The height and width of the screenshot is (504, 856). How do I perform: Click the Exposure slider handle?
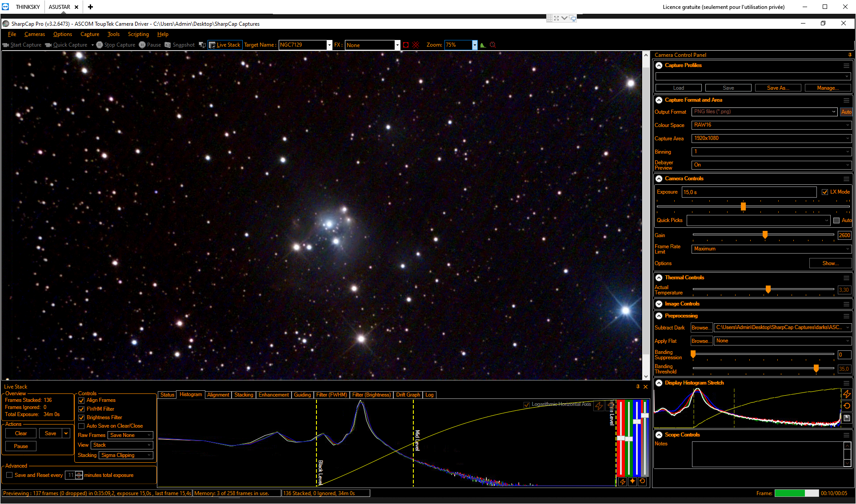point(743,206)
